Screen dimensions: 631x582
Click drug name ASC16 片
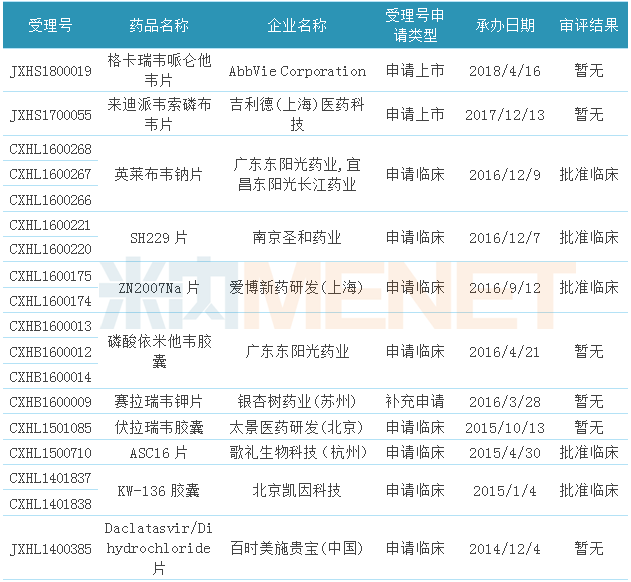(159, 453)
